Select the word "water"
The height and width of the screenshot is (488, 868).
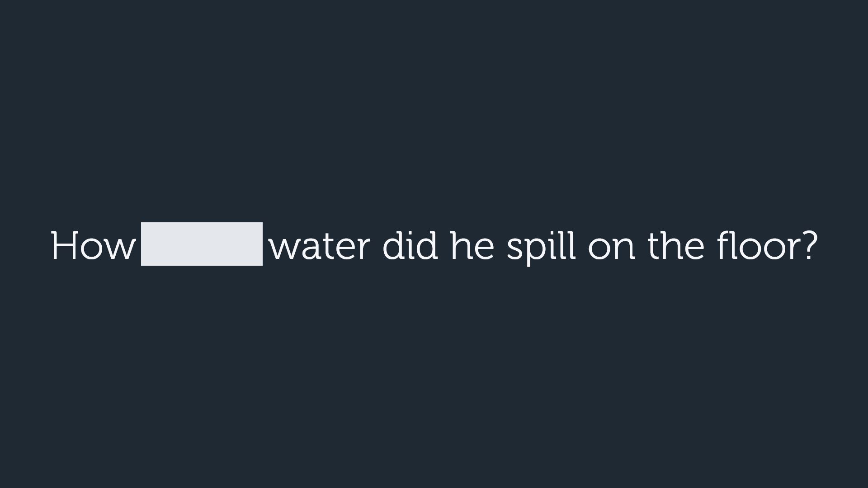click(320, 246)
